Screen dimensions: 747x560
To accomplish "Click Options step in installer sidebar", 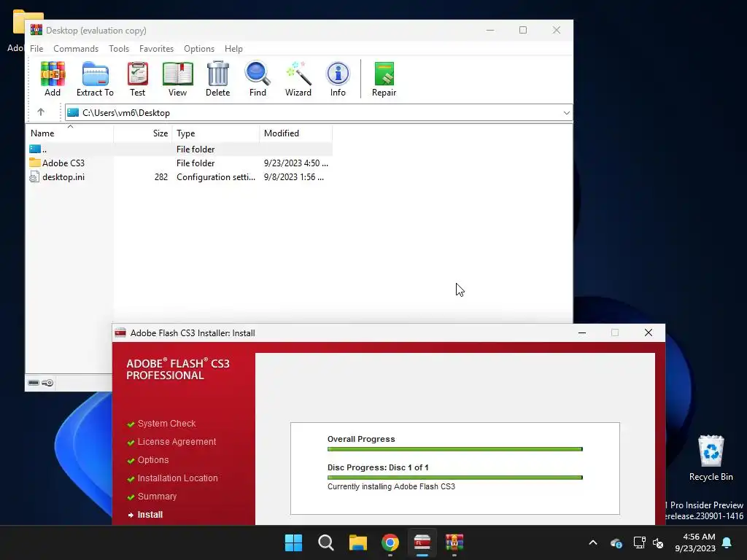I will click(x=153, y=460).
